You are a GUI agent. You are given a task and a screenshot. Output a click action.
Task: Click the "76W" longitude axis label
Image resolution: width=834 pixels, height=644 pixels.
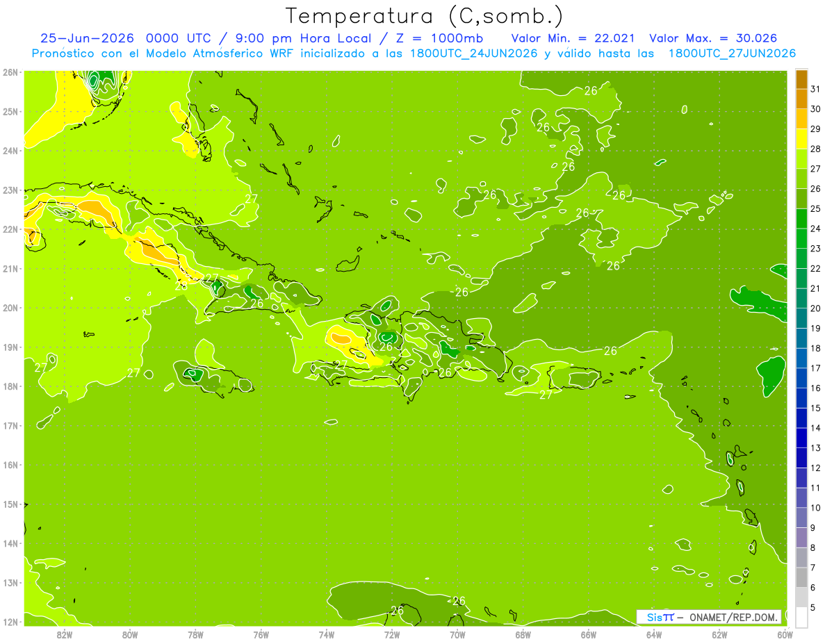point(261,634)
